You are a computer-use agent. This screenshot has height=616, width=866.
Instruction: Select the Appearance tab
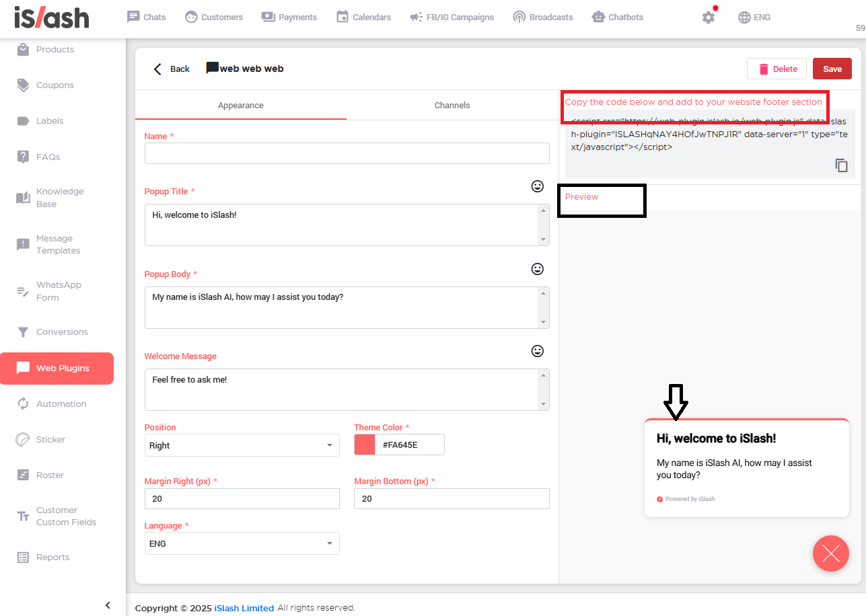(x=240, y=106)
